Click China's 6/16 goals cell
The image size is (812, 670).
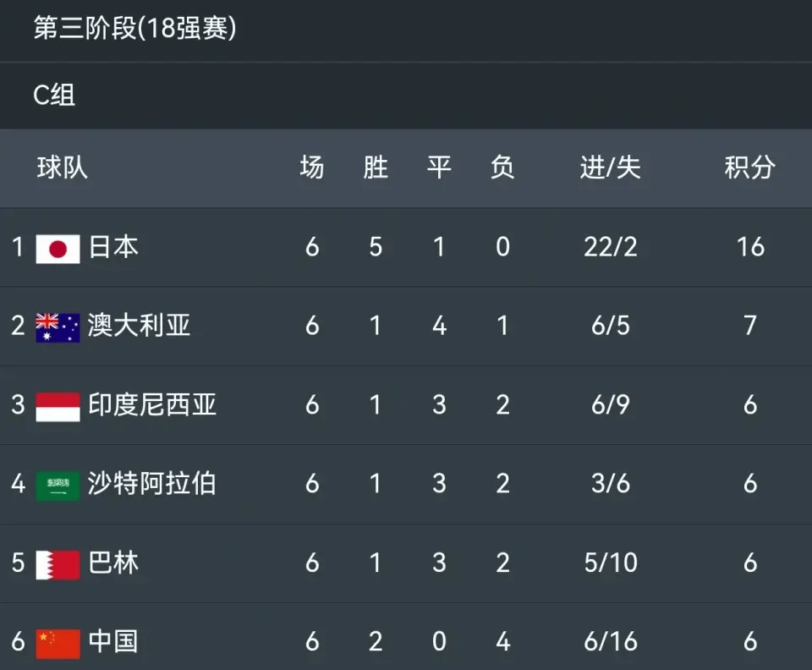(x=611, y=642)
